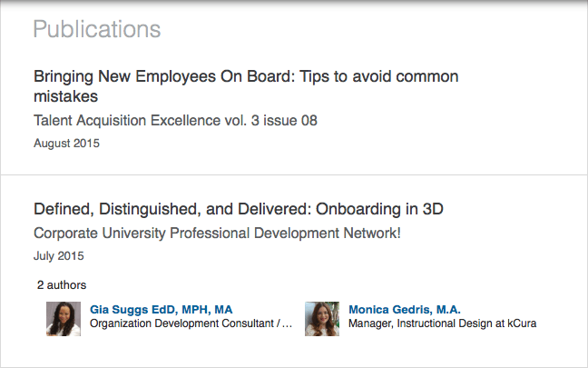The width and height of the screenshot is (588, 368).
Task: Open Gia Suggs profile photo
Action: coord(64,319)
